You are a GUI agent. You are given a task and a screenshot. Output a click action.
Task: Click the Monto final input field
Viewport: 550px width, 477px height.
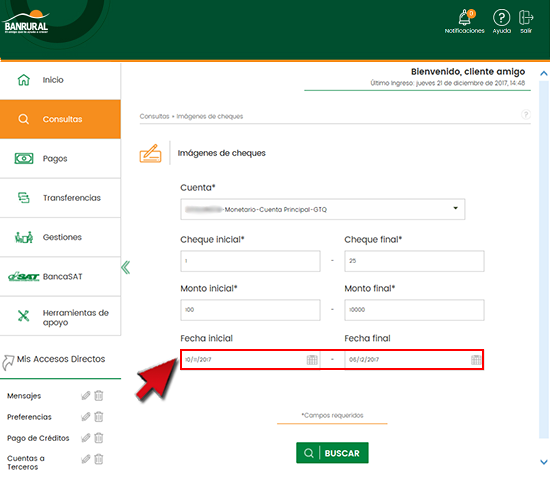pos(414,310)
